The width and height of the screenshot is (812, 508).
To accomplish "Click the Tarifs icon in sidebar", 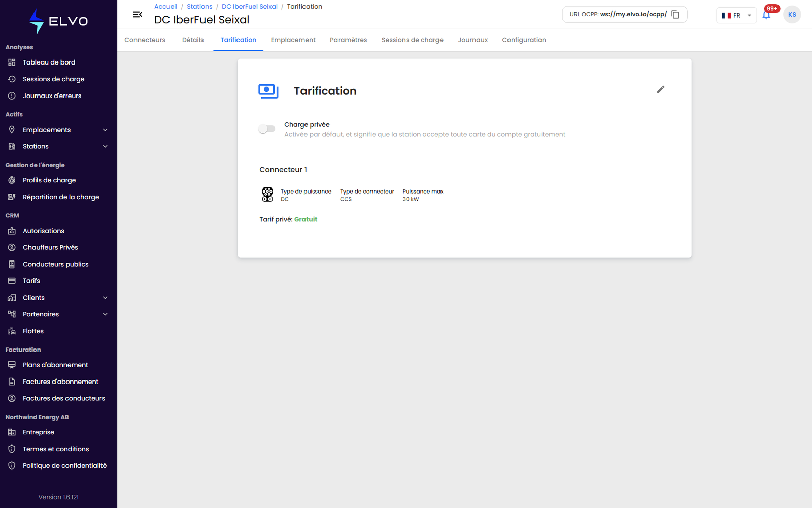I will coord(12,281).
